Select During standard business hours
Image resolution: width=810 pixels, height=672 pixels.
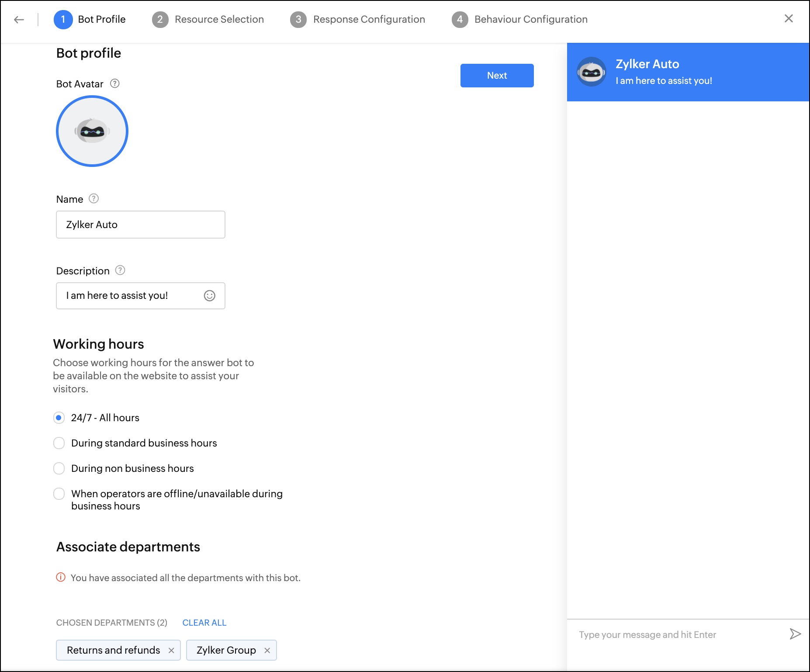click(x=59, y=443)
